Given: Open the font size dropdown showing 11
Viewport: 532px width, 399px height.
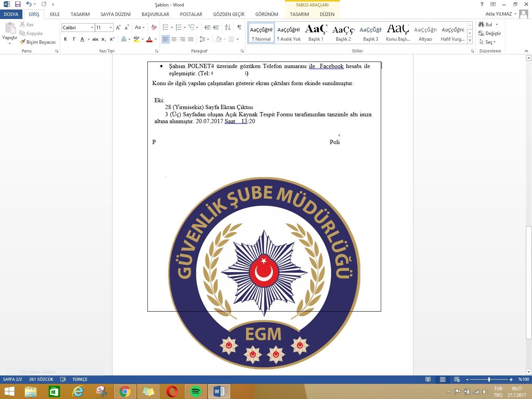Looking at the screenshot, I should pos(111,27).
